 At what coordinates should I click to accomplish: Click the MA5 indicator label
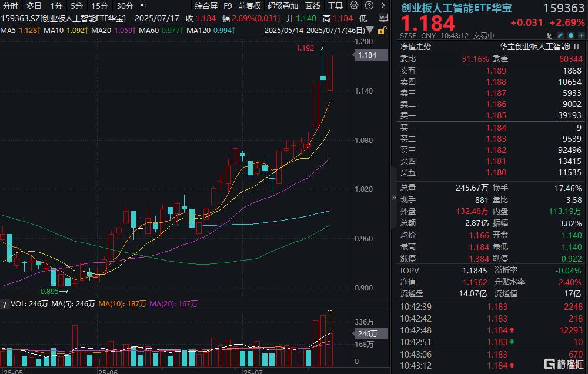point(20,30)
